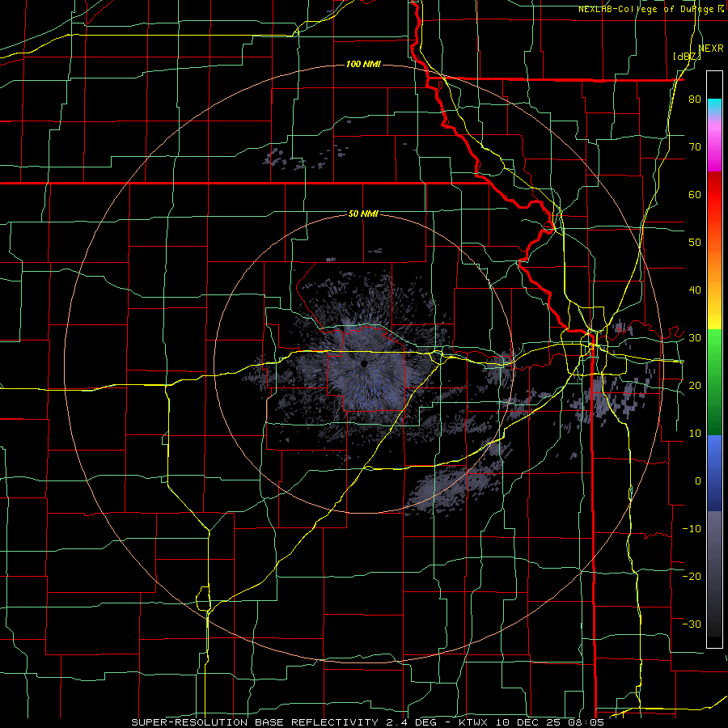Click the -20 dBZ value on the scale

click(692, 576)
